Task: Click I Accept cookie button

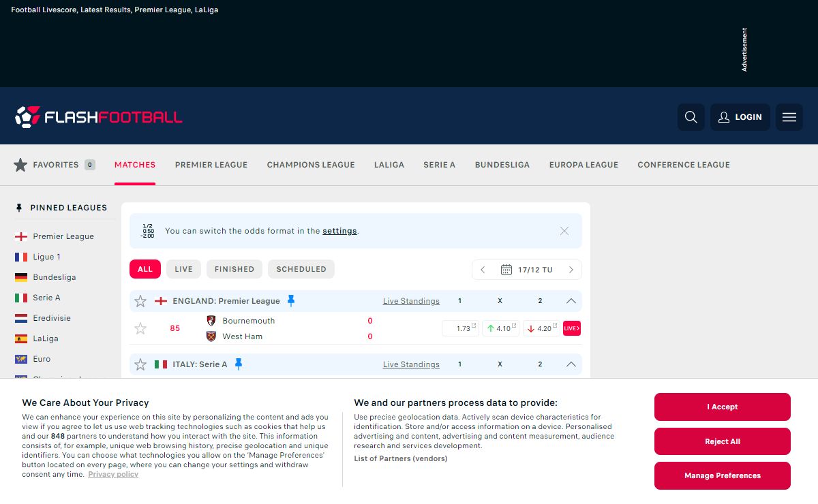Action: tap(723, 407)
